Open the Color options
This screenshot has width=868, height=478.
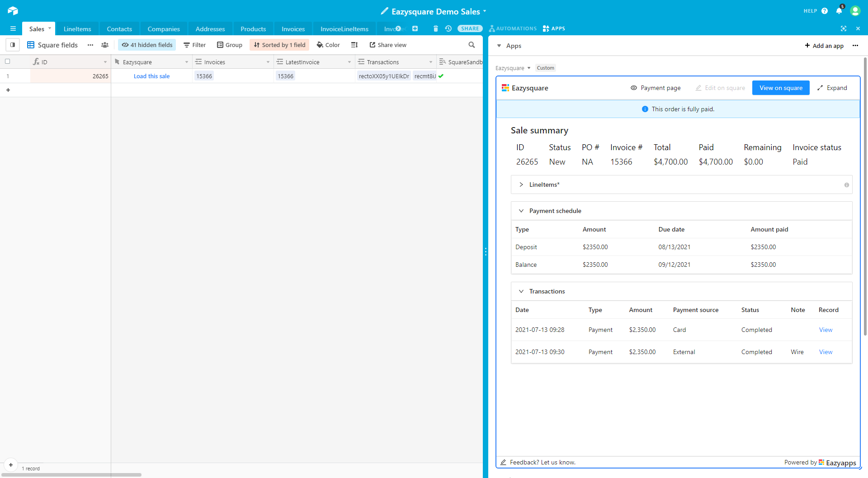click(x=328, y=45)
